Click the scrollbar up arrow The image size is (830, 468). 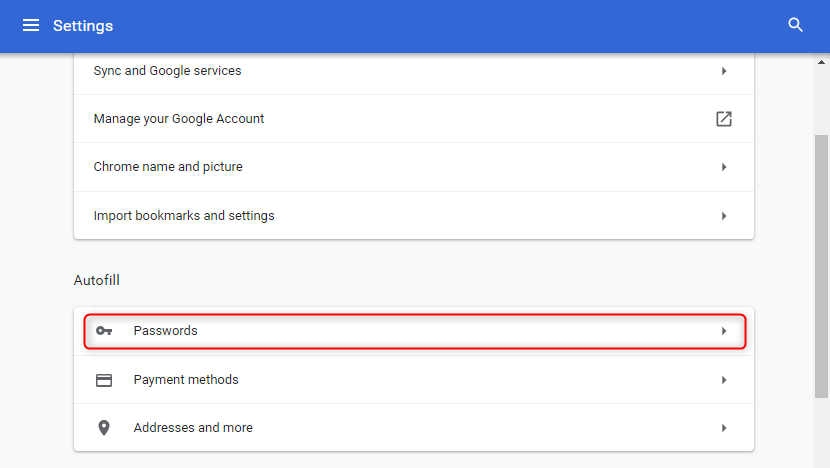[821, 62]
